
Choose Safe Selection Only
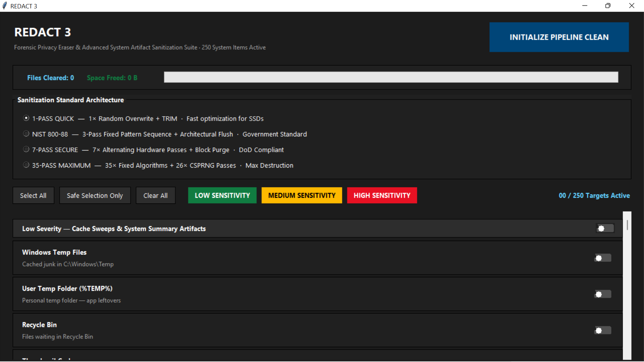(x=95, y=195)
